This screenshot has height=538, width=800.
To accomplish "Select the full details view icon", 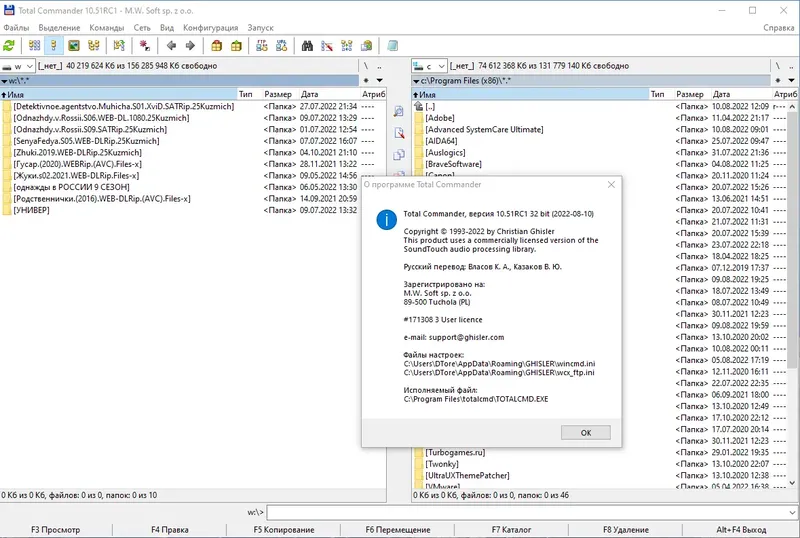I will click(x=54, y=45).
